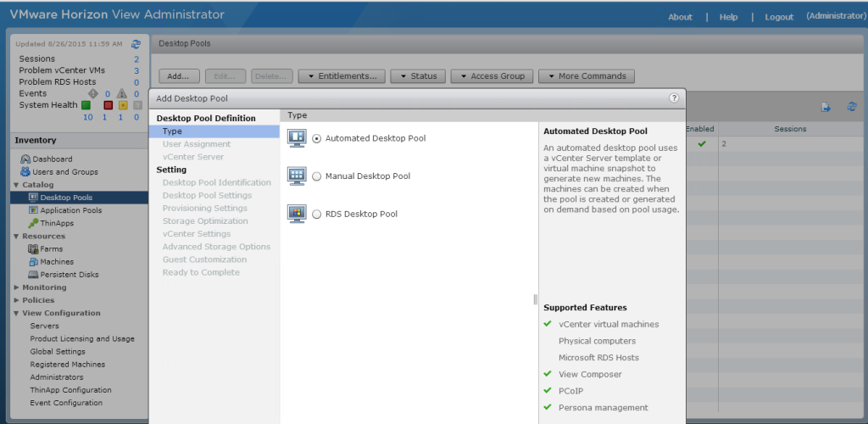Viewport: 868px width, 424px height.
Task: Click the Problem vCenter VMs count
Action: [136, 71]
